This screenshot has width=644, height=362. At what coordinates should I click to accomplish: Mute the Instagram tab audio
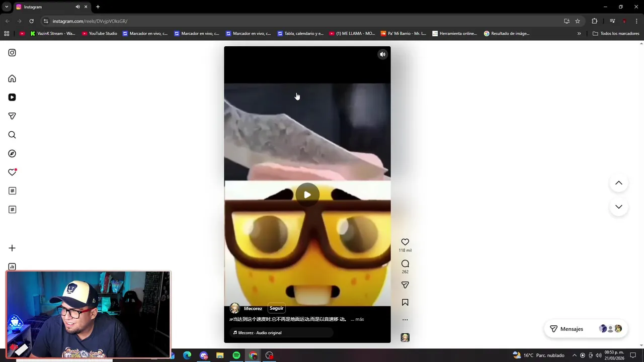(x=77, y=7)
